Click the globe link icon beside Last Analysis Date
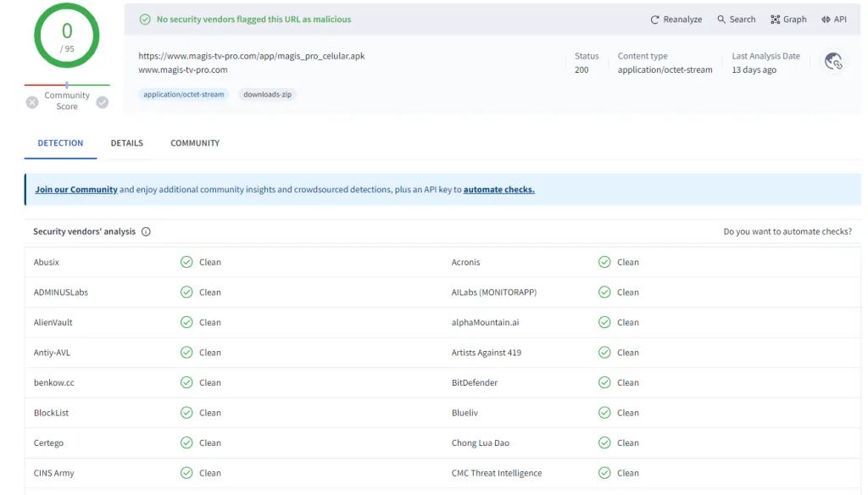868x495 pixels. 833,62
